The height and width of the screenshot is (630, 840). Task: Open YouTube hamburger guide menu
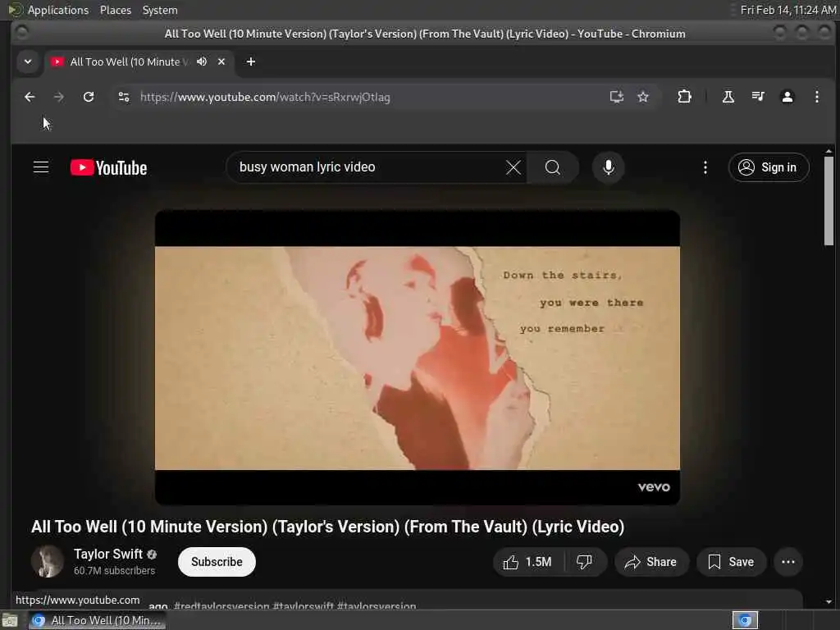41,167
